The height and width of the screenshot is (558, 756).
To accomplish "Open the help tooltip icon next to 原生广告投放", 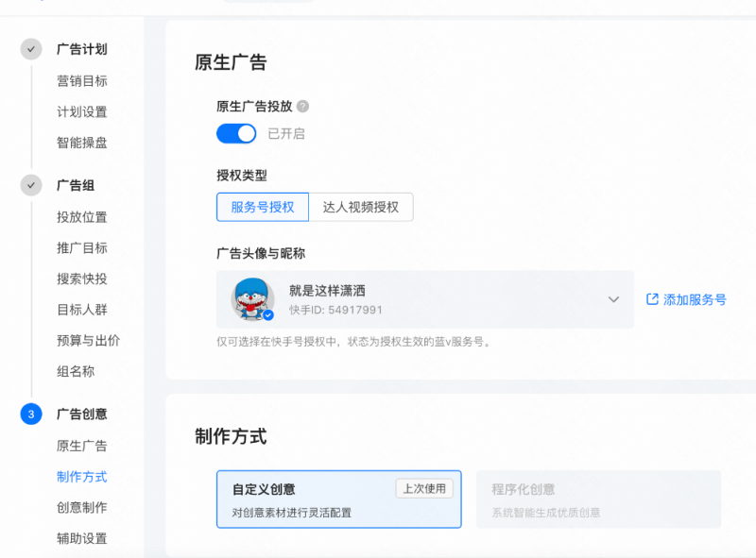I will (301, 107).
